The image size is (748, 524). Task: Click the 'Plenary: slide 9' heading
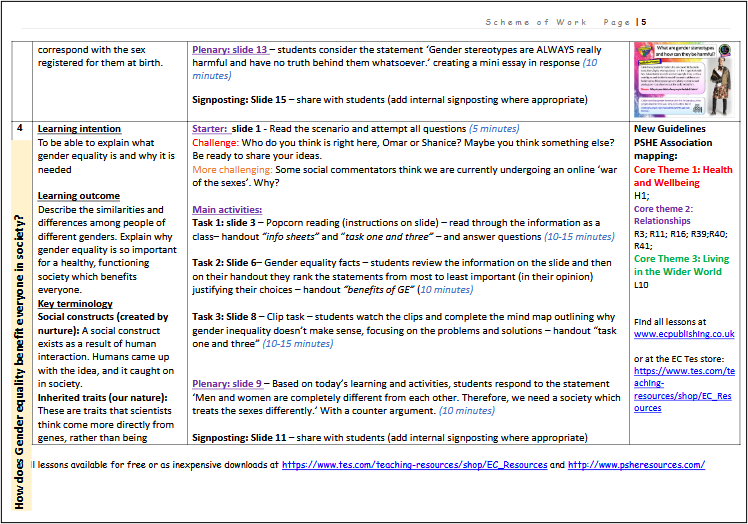pos(227,384)
